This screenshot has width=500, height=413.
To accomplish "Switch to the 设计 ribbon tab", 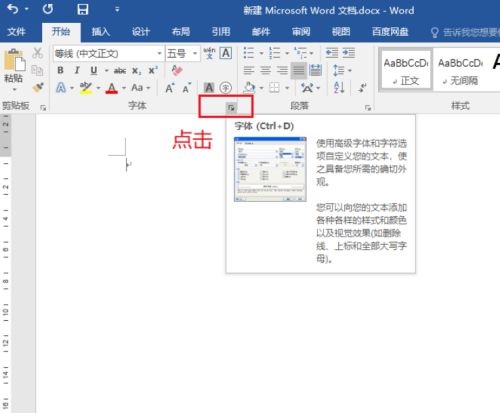I will coord(141,32).
